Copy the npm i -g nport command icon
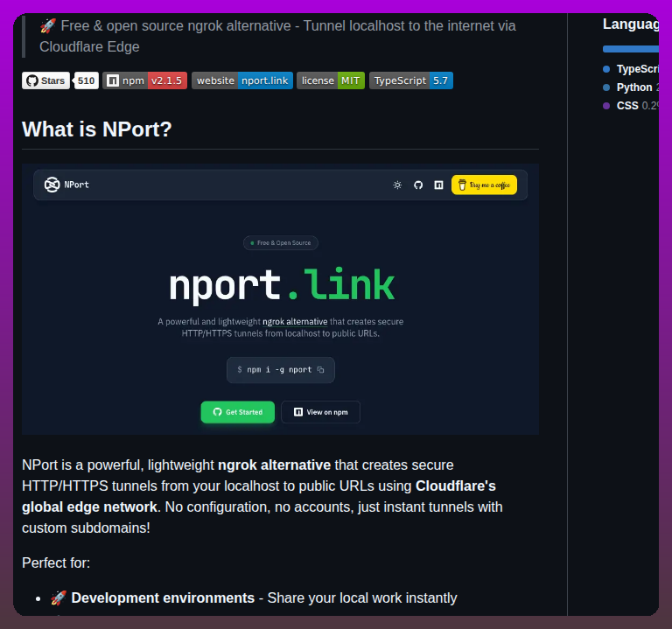The width and height of the screenshot is (672, 629). [x=320, y=370]
